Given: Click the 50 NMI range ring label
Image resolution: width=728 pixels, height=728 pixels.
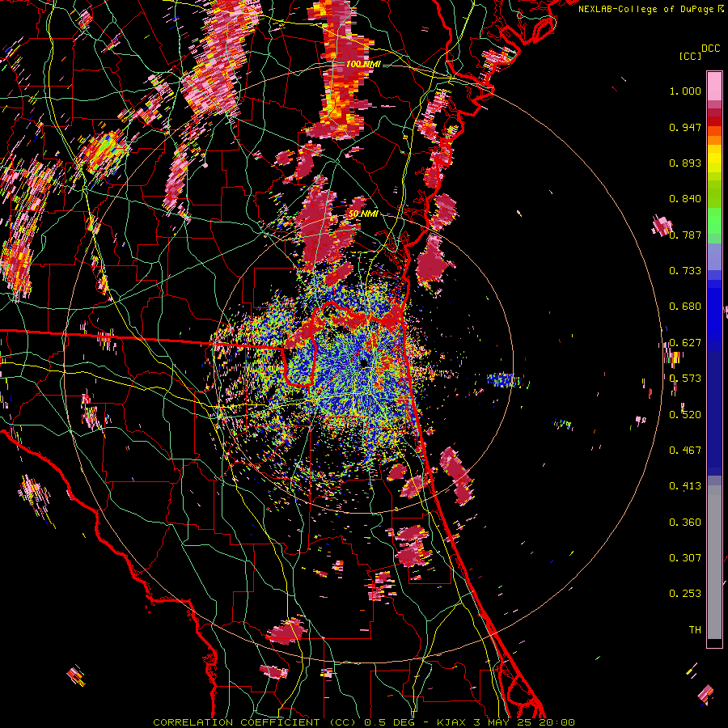Looking at the screenshot, I should coord(363,214).
